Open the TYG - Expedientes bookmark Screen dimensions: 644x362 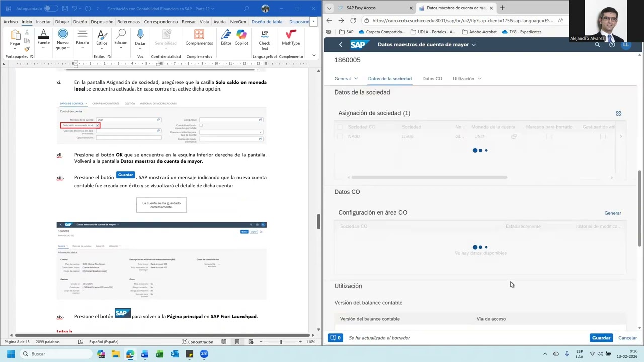(522, 32)
